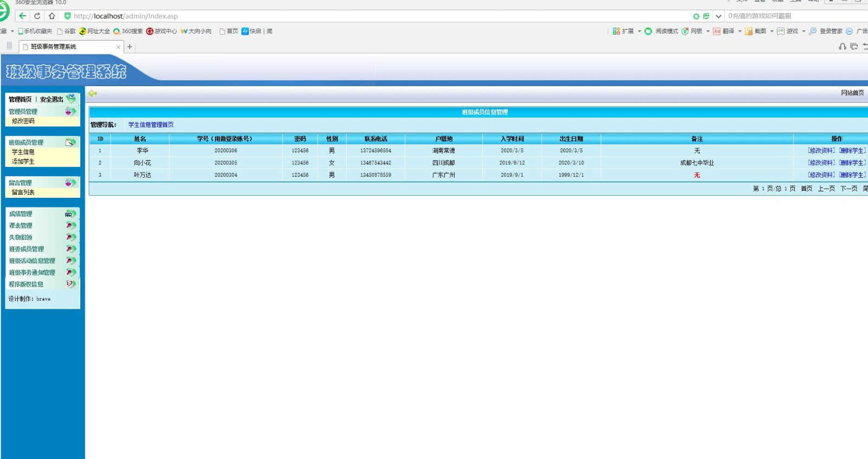Click 删除学生 for student 叶万达

tap(852, 175)
